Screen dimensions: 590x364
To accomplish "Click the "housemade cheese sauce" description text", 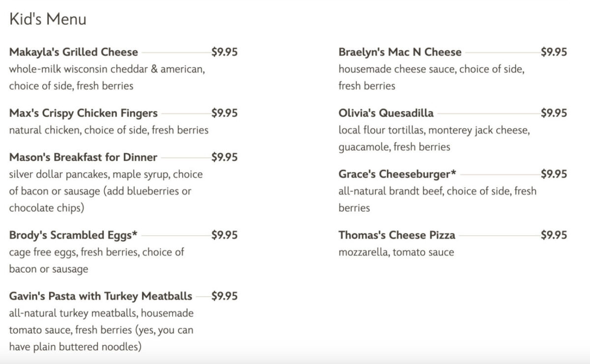I will [431, 69].
